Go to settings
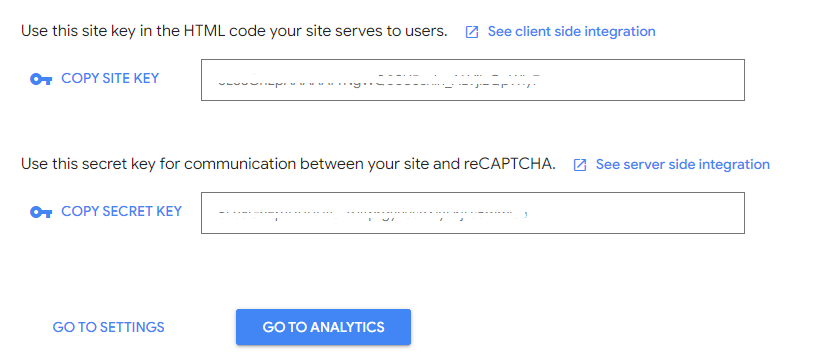The width and height of the screenshot is (830, 363). [109, 327]
